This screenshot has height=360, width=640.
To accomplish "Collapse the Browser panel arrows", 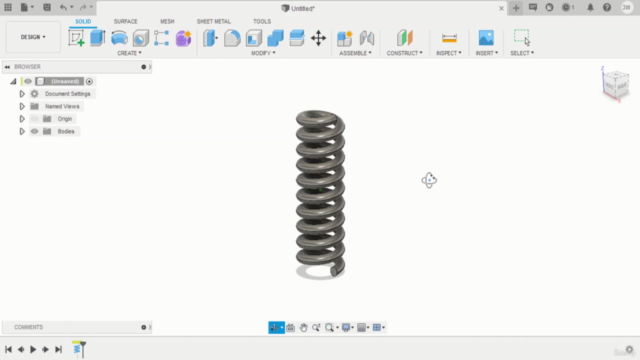I will [7, 67].
